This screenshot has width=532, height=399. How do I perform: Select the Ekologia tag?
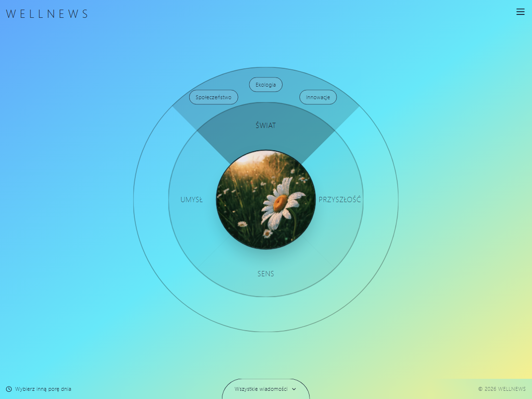coord(266,85)
